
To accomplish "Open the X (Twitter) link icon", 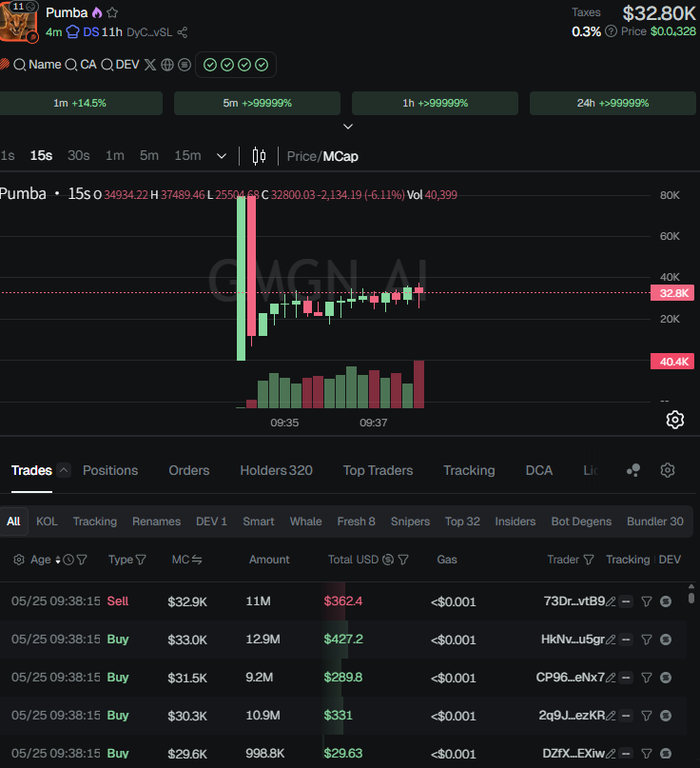I will 150,65.
